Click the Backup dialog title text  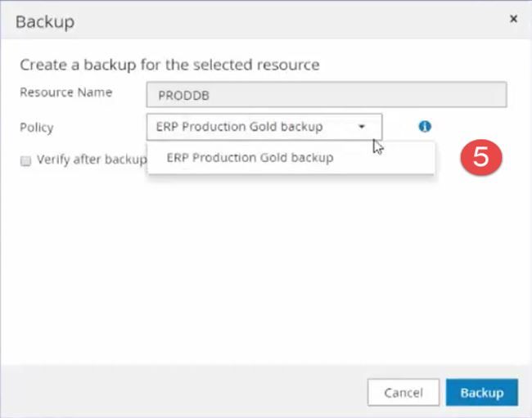point(45,21)
